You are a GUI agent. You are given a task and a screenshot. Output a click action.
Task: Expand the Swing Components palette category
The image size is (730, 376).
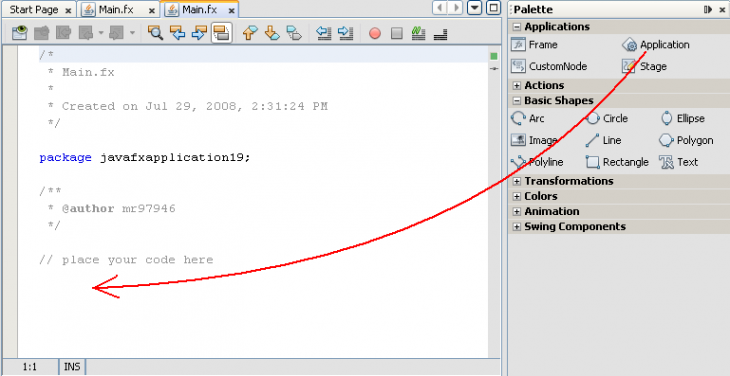[516, 227]
